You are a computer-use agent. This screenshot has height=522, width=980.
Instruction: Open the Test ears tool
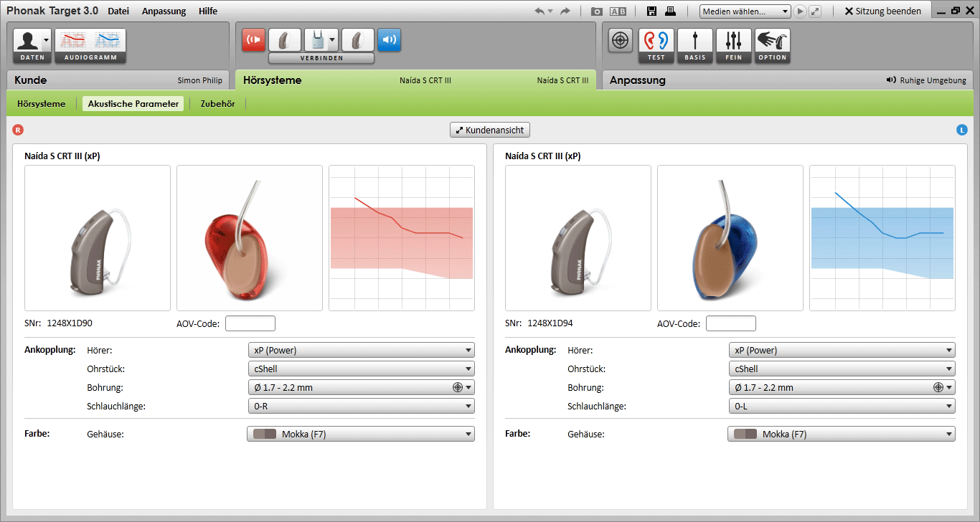click(x=656, y=46)
